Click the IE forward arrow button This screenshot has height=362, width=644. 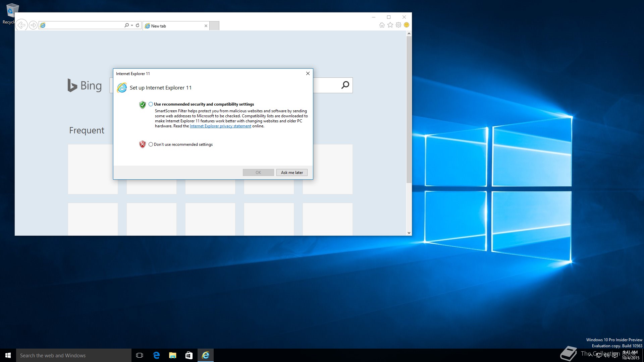(33, 25)
